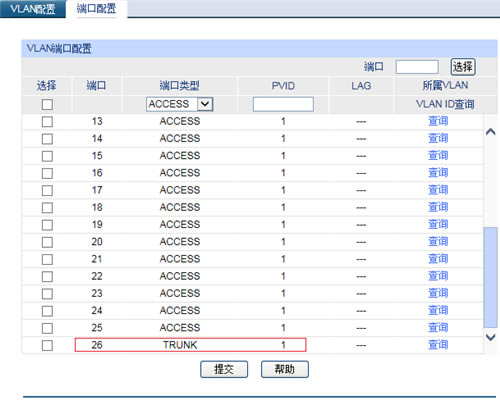Click the scroll down arrow of the port list

click(490, 337)
